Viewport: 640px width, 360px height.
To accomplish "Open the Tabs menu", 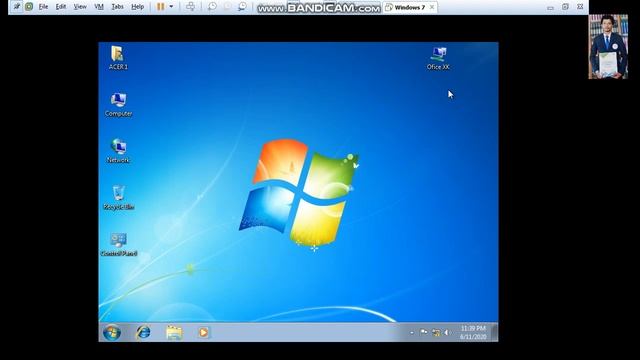I will coord(118,7).
